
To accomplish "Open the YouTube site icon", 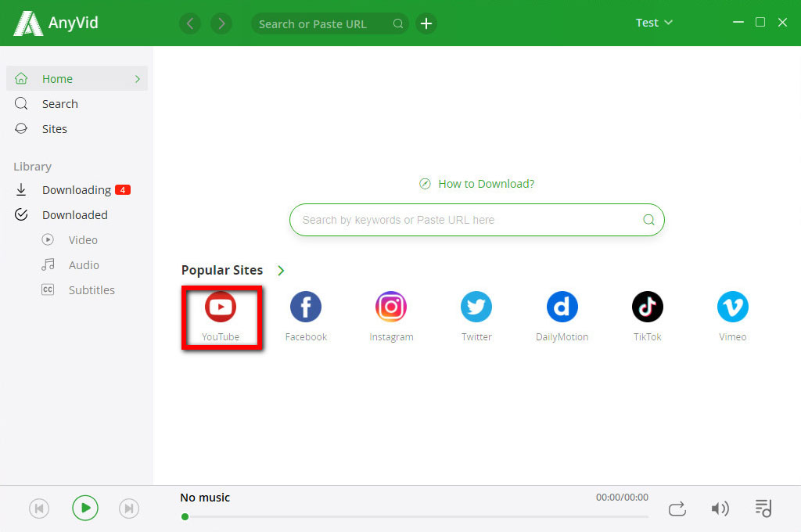I will [x=220, y=307].
